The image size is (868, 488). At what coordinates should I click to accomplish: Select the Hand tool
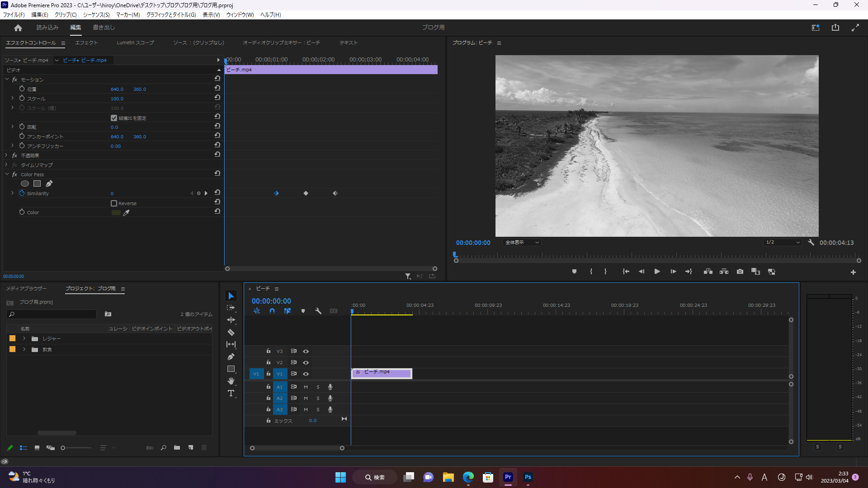231,381
